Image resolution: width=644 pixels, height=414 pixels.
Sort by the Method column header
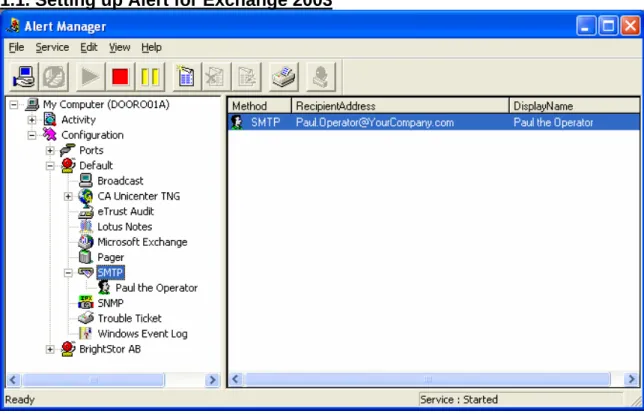coord(260,106)
